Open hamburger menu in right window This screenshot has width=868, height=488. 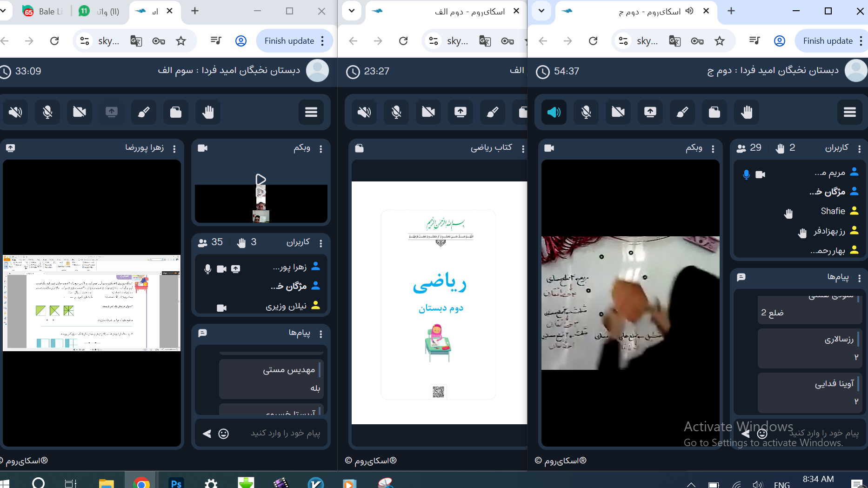849,112
